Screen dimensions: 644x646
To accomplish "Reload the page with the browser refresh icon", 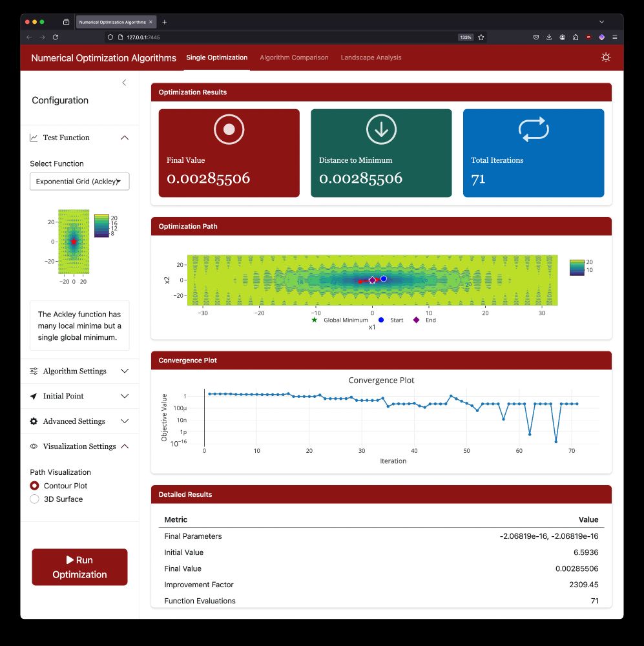I will coord(56,37).
